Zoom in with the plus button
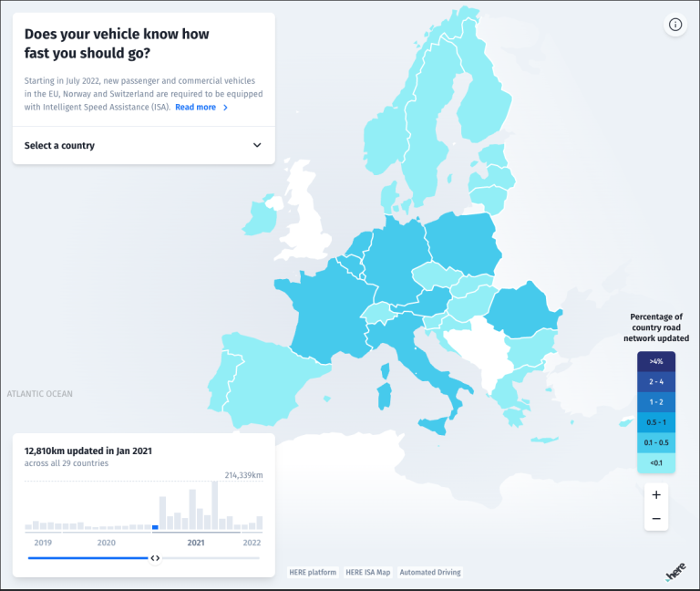This screenshot has width=700, height=591. (x=656, y=494)
